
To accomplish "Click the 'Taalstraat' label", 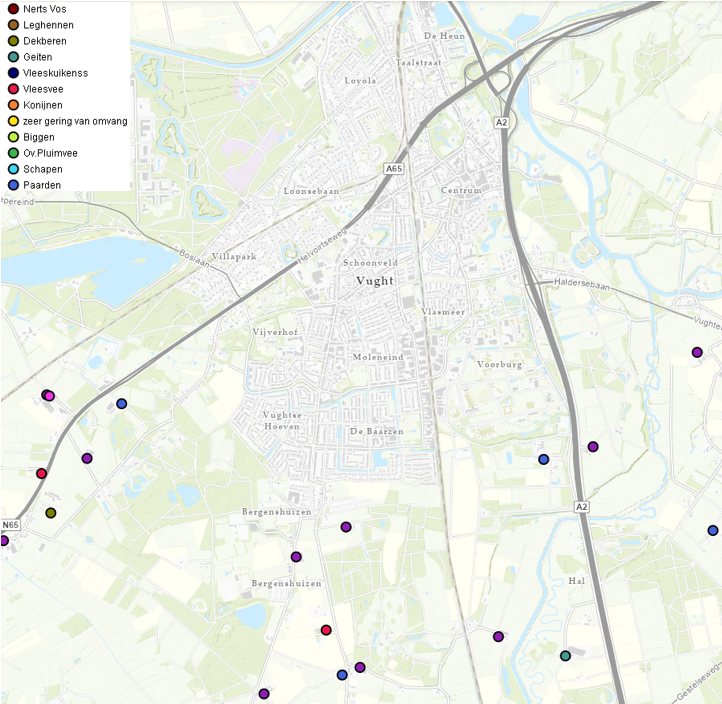I will click(419, 62).
